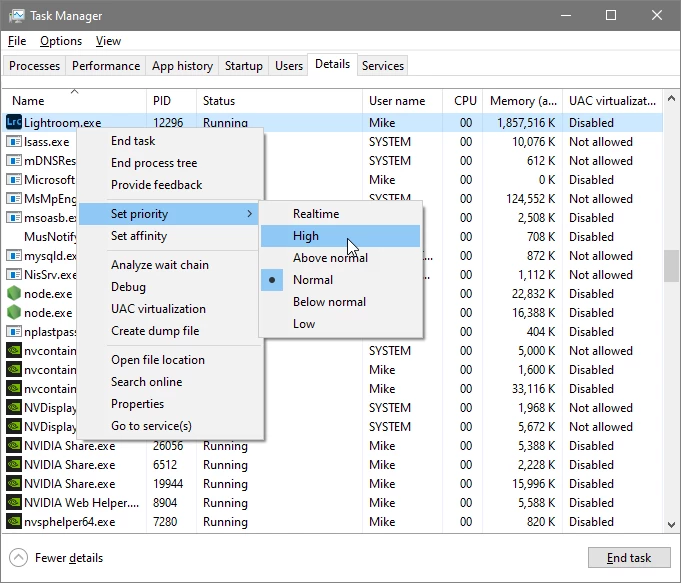This screenshot has width=681, height=583.
Task: Select PID 8904 cell
Action: tap(165, 503)
